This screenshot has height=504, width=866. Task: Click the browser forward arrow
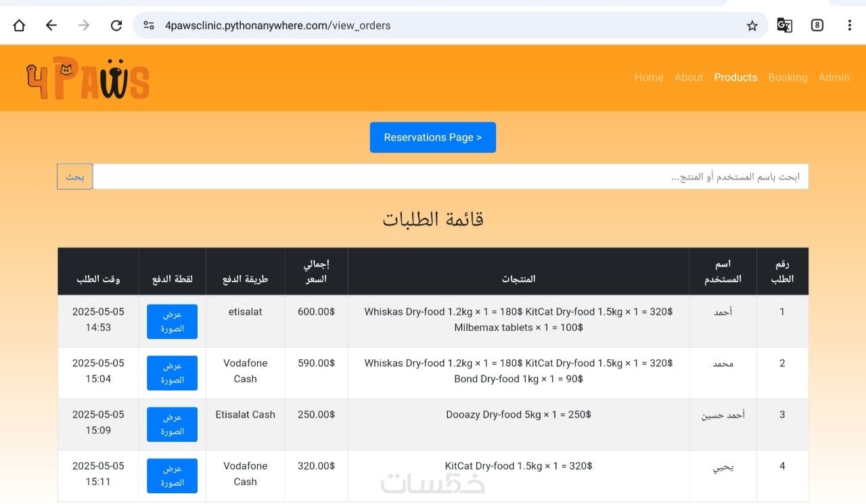[84, 26]
